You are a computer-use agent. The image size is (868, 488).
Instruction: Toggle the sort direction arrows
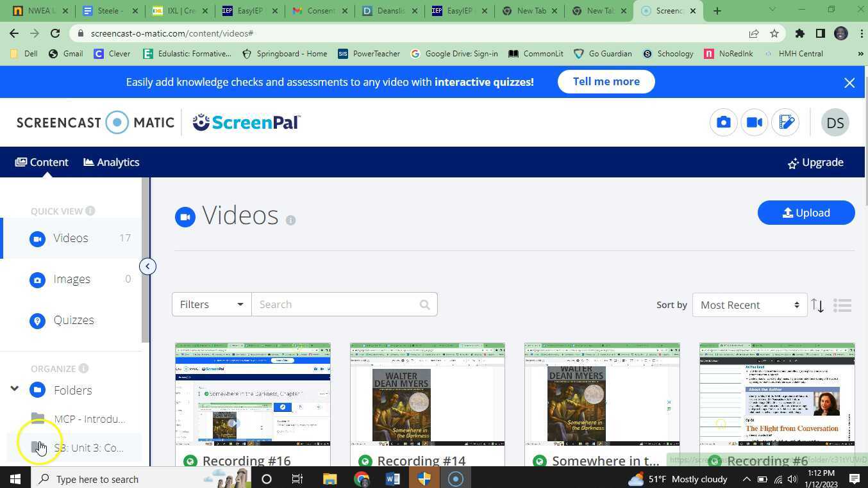(817, 305)
